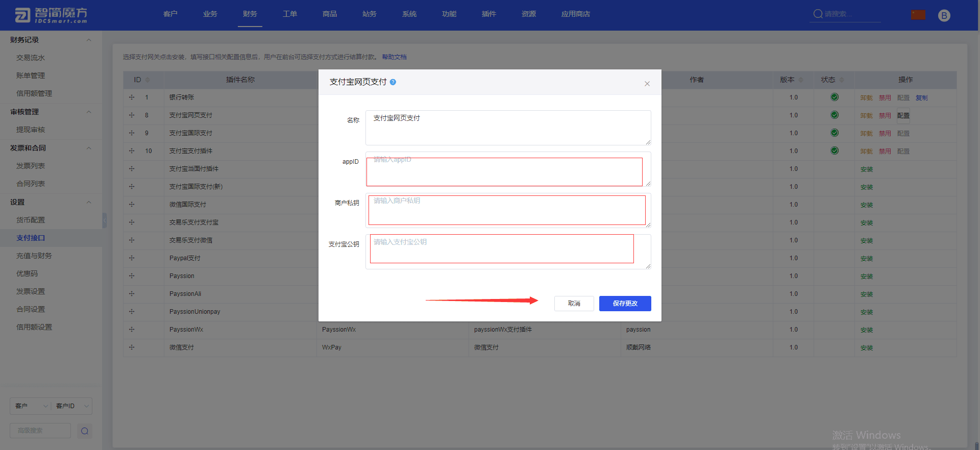Click green status icon of 银行转账 row
The image size is (980, 450).
pyautogui.click(x=835, y=97)
